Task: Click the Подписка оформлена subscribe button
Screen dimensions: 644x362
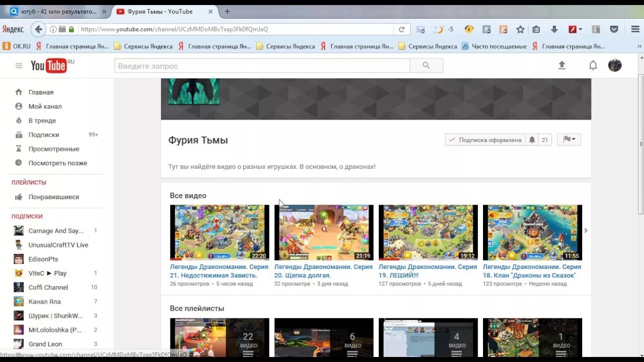Action: [x=485, y=140]
